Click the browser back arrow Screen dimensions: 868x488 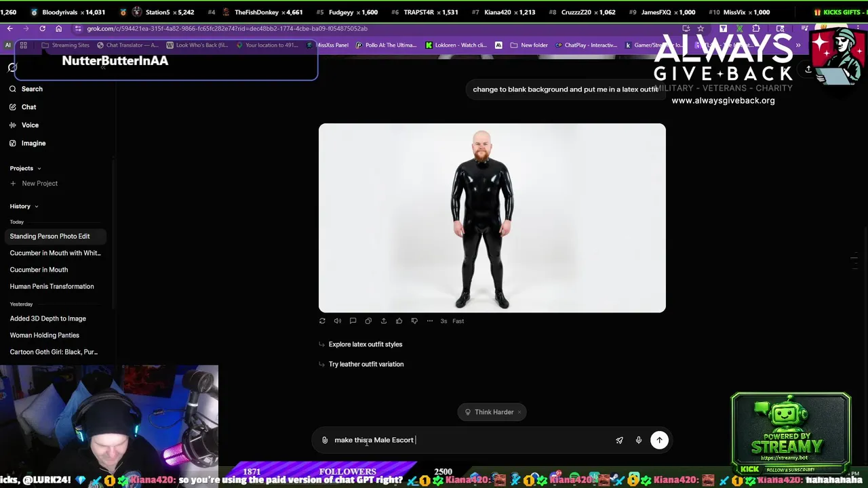[x=9, y=28]
